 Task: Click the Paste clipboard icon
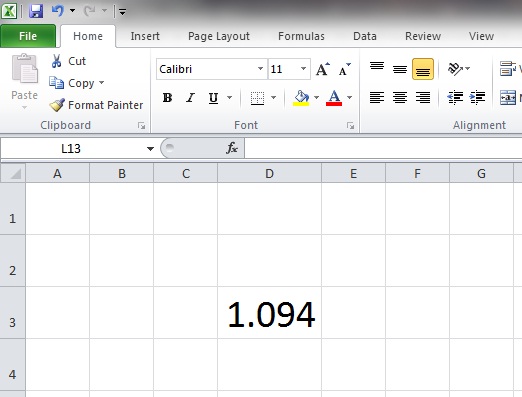25,69
